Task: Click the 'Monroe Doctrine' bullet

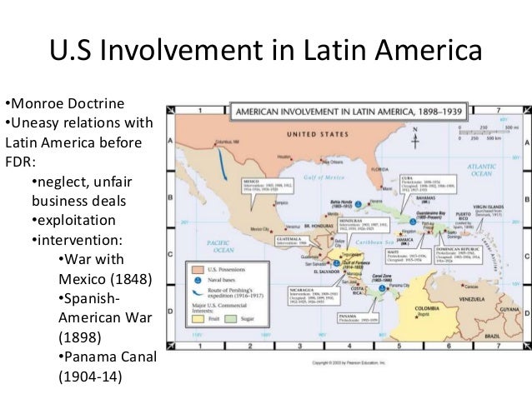Action: [x=65, y=103]
